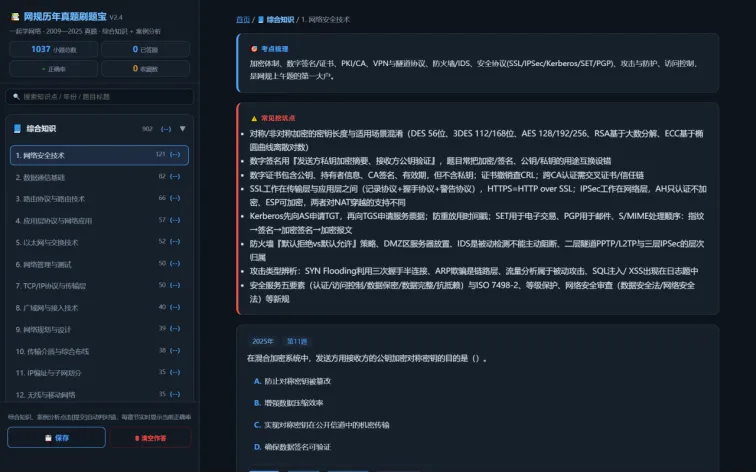Image resolution: width=756 pixels, height=473 pixels.
Task: Open chapter 2. 数据通信基础
Action: 99,177
